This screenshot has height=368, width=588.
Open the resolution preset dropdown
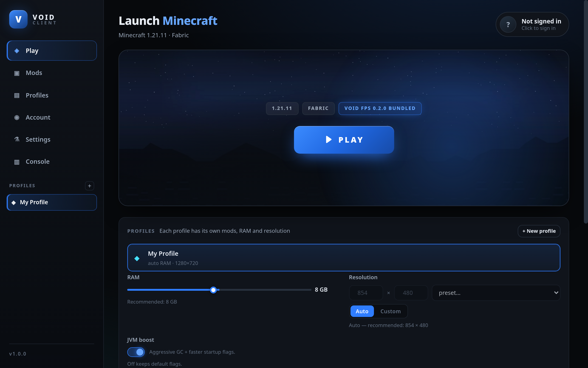[x=496, y=293]
